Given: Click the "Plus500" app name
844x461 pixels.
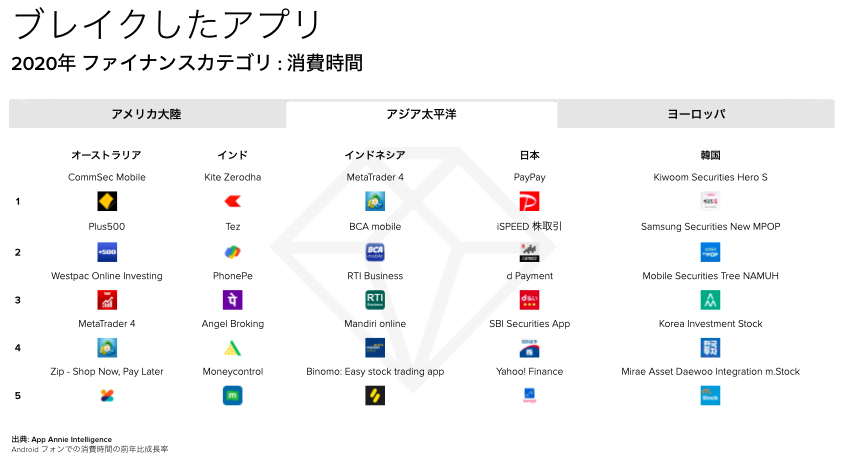Looking at the screenshot, I should point(107,227).
